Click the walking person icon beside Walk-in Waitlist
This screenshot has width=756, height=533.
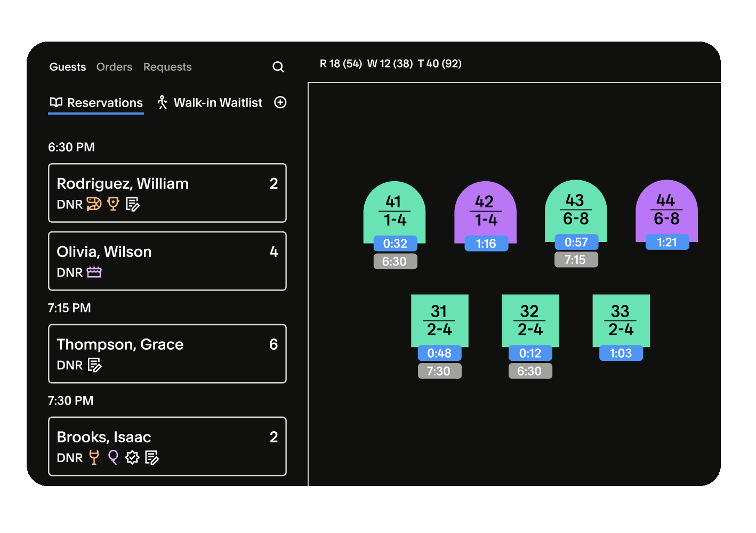[163, 102]
